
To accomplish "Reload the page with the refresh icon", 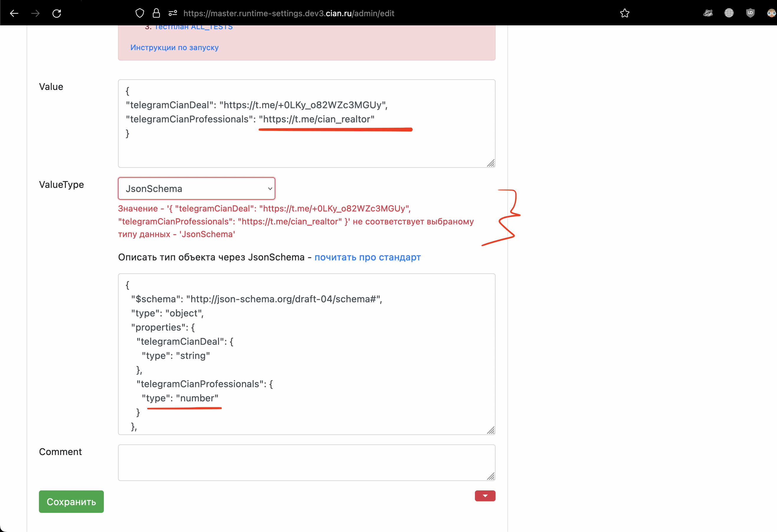I will [x=57, y=13].
